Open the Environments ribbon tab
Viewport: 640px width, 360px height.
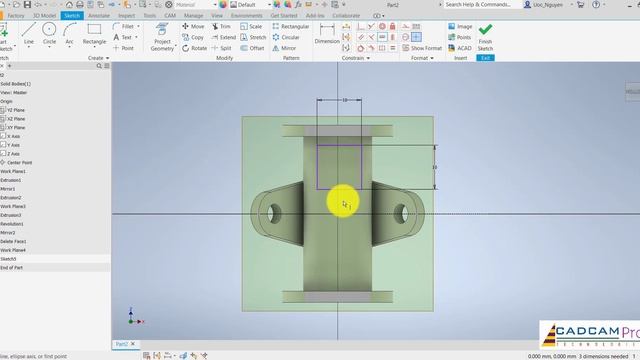click(x=247, y=16)
